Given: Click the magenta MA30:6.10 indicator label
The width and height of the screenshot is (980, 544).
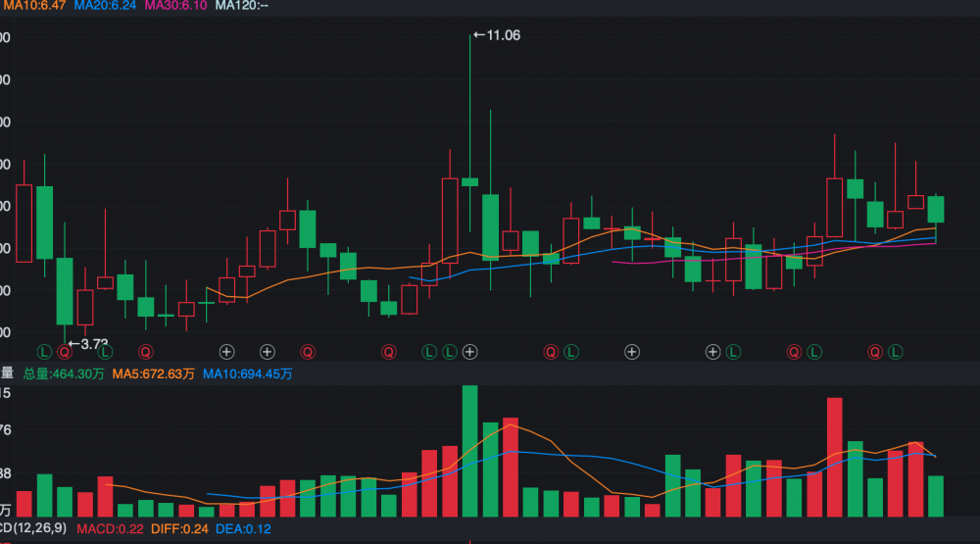Looking at the screenshot, I should pyautogui.click(x=177, y=6).
